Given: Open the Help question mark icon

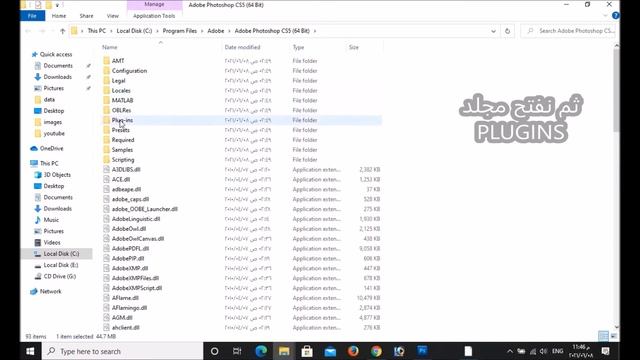Looking at the screenshot, I should (616, 16).
